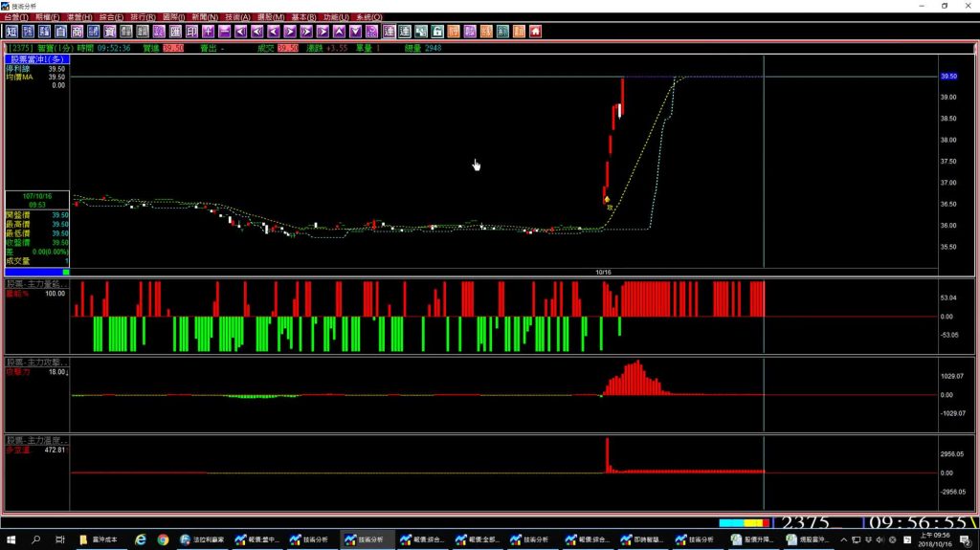Zoom in with the plus icon
Viewport: 980px width, 550px height.
tap(208, 32)
